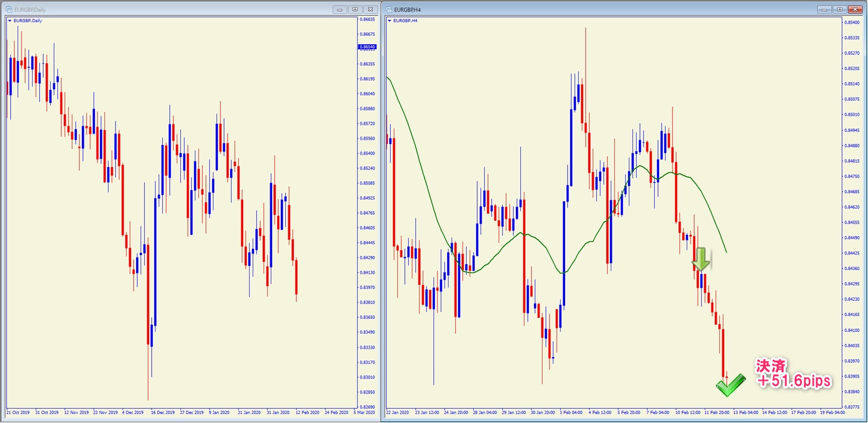Click price level 0.84295 on H4 axis
Image resolution: width=868 pixels, height=423 pixels.
[x=852, y=284]
